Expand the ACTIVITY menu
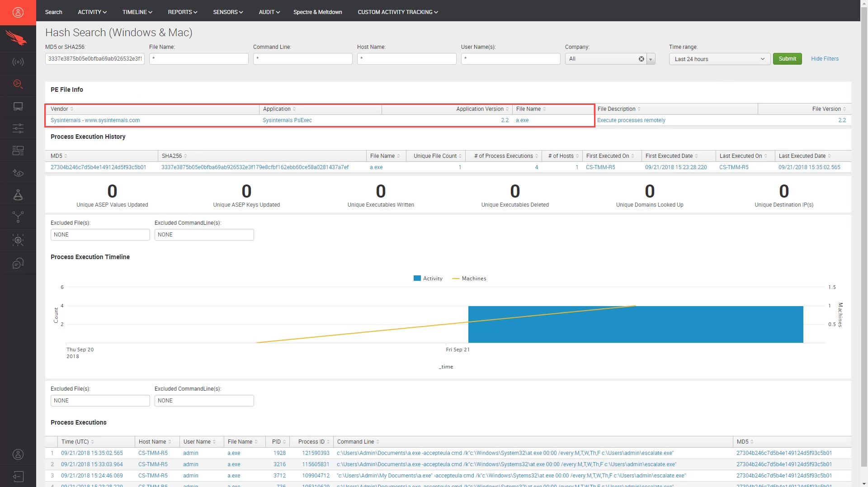Viewport: 868px width, 487px height. 92,12
